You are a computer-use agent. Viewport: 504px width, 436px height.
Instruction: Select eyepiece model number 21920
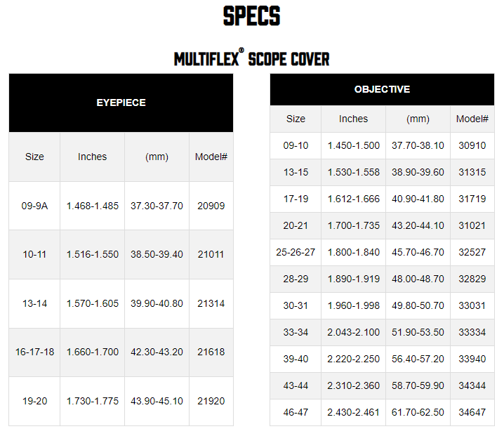click(211, 401)
